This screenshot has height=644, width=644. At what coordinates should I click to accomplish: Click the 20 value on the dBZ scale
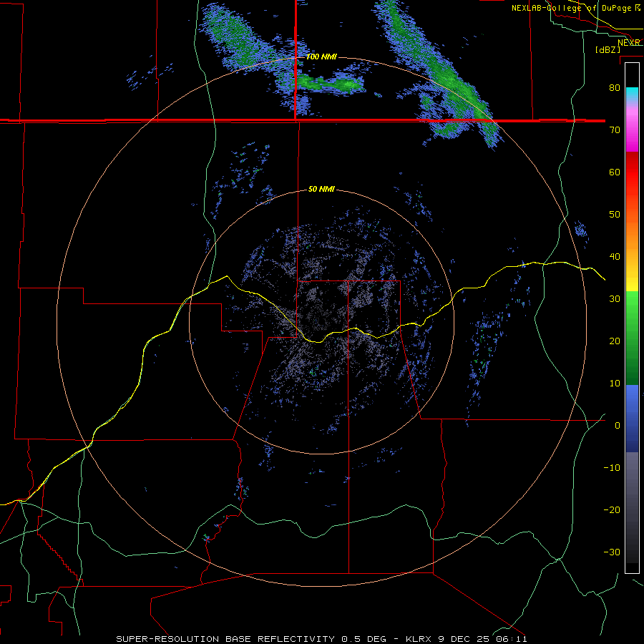[615, 341]
